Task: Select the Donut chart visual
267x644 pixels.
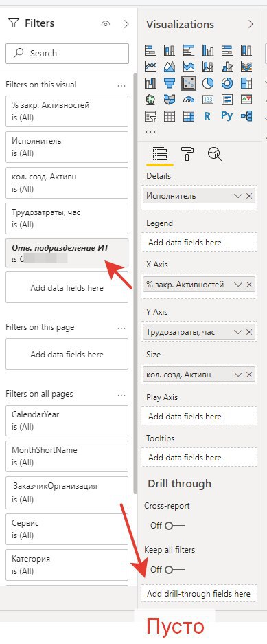Action: click(227, 83)
